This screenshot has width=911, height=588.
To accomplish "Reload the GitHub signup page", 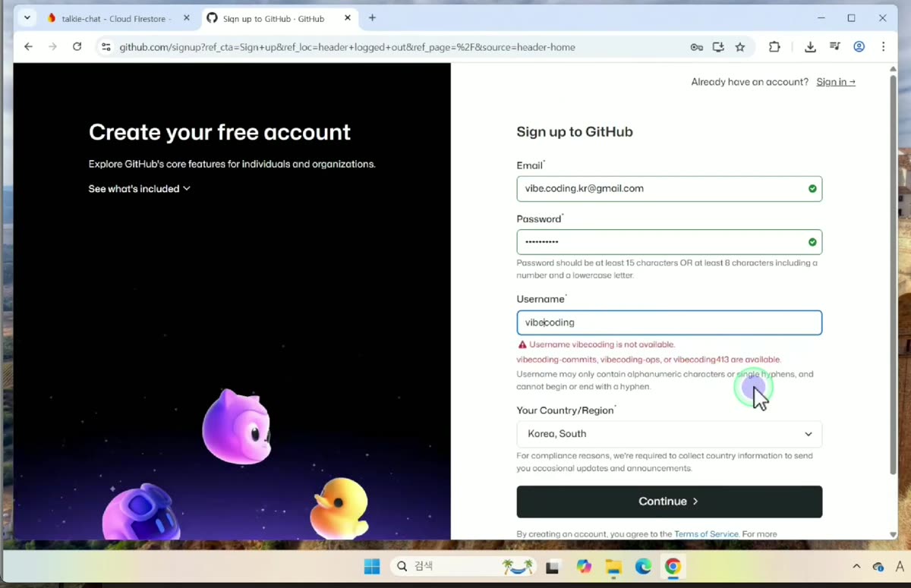I will coord(77,47).
